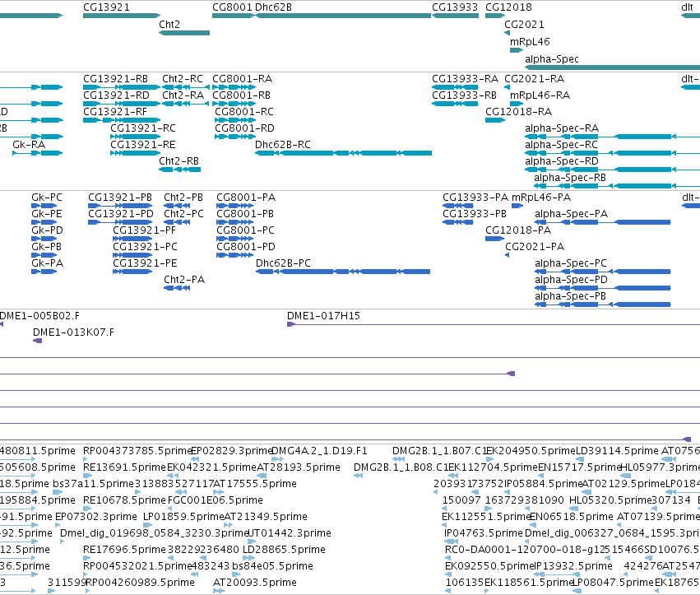
Task: Open the "Dhc62B-PC" protein label
Action: tap(283, 263)
